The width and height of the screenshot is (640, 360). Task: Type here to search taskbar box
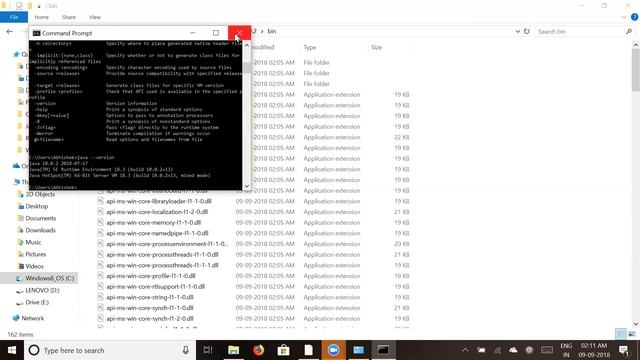point(110,350)
